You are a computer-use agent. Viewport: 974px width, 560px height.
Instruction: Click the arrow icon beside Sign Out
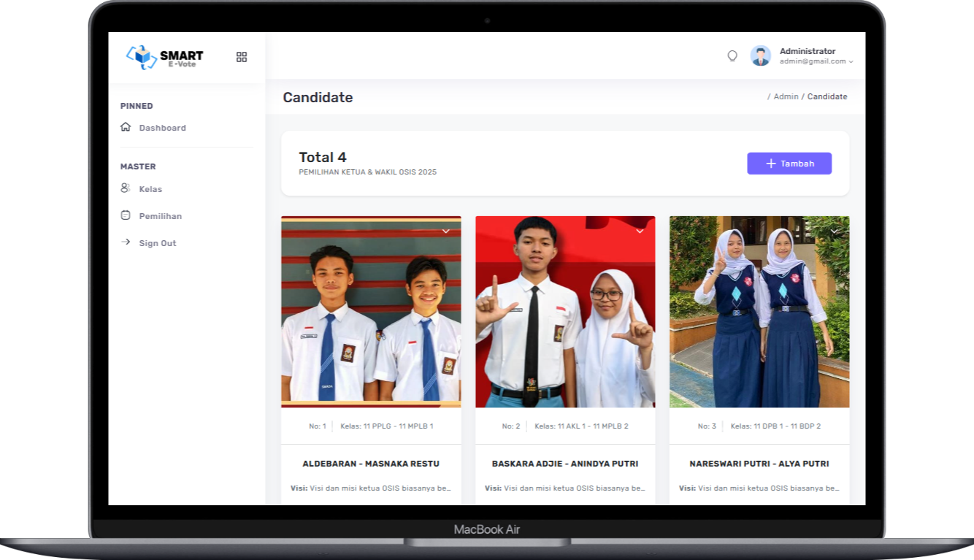click(x=125, y=242)
